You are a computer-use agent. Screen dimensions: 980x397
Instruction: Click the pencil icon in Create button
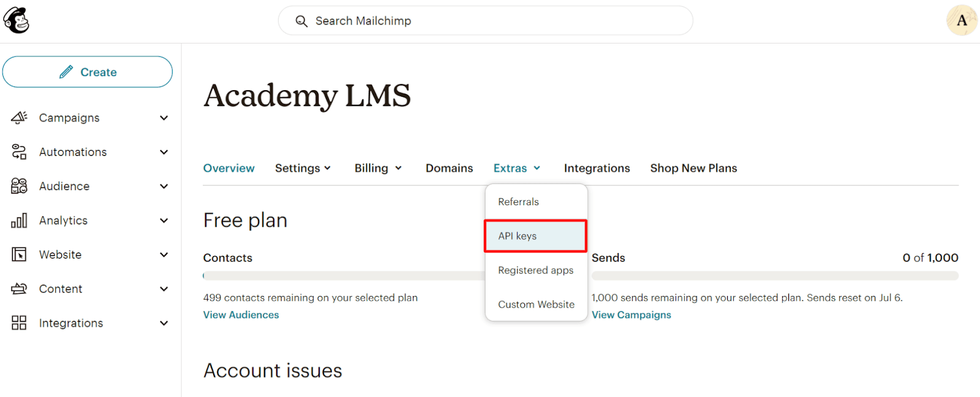(66, 72)
